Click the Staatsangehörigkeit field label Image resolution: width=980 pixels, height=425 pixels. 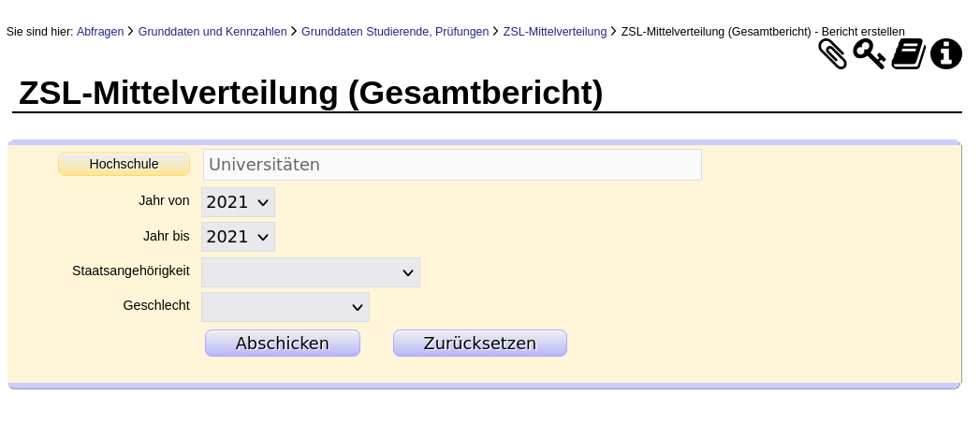pos(131,271)
